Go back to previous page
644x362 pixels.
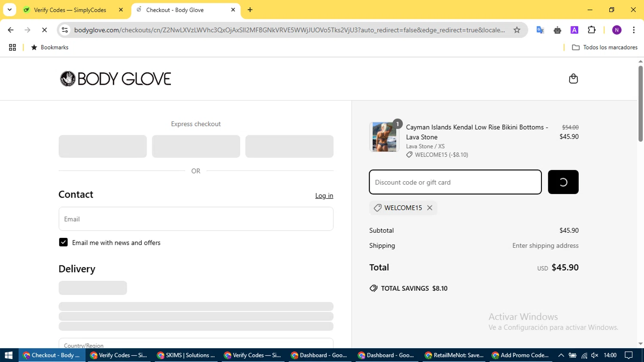point(11,30)
